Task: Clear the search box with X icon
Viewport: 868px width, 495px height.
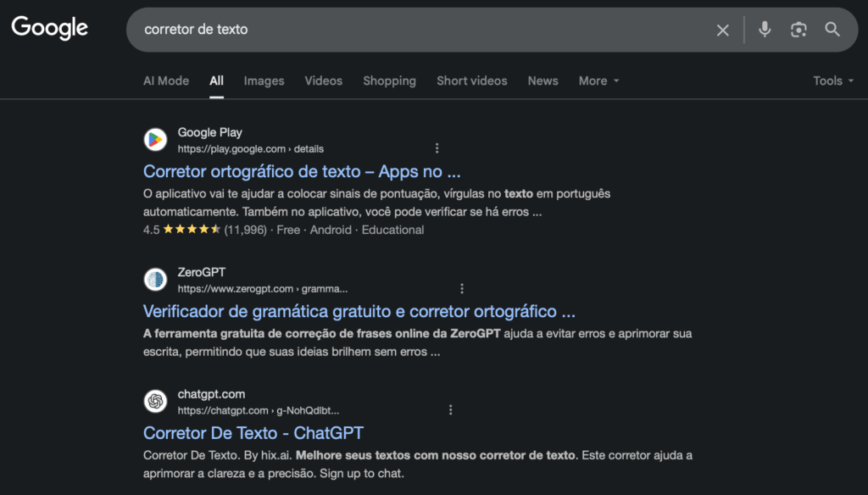Action: [722, 30]
